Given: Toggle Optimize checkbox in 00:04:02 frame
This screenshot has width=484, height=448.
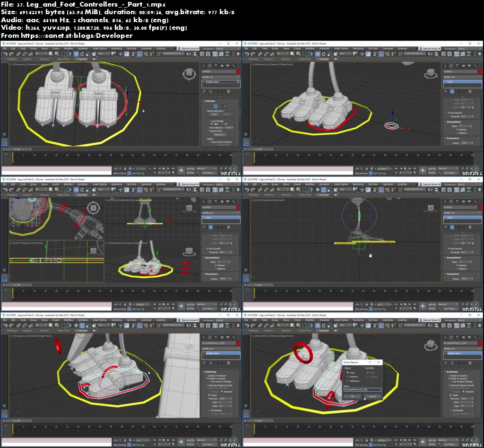Looking at the screenshot, I should [x=216, y=265].
